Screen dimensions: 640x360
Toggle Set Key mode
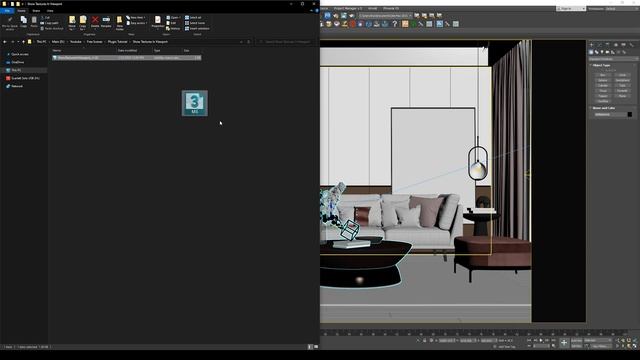click(577, 346)
